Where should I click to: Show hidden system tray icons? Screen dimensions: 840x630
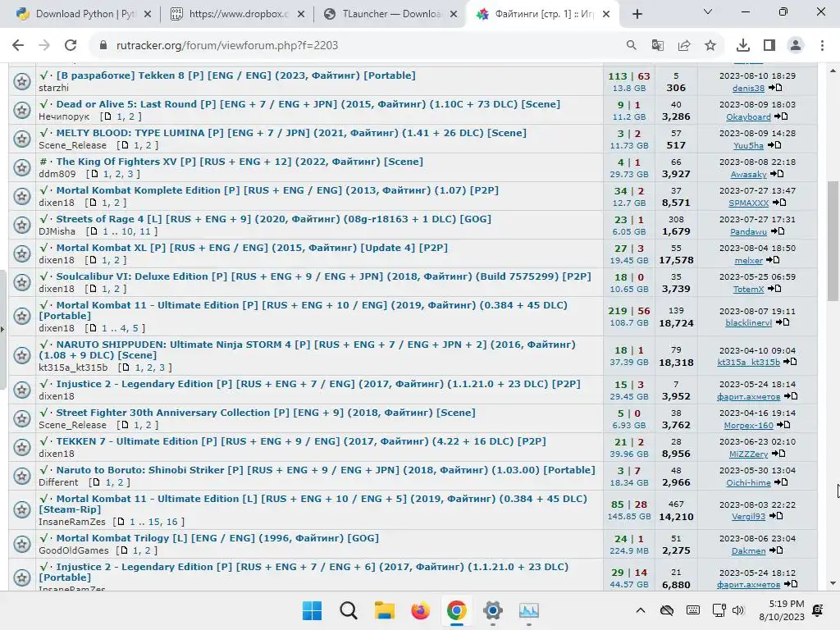point(640,610)
